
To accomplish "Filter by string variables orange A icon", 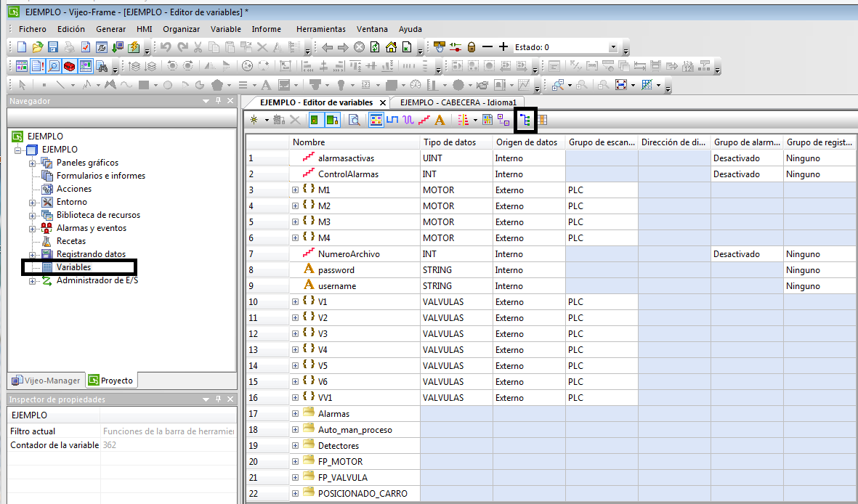I will click(440, 120).
